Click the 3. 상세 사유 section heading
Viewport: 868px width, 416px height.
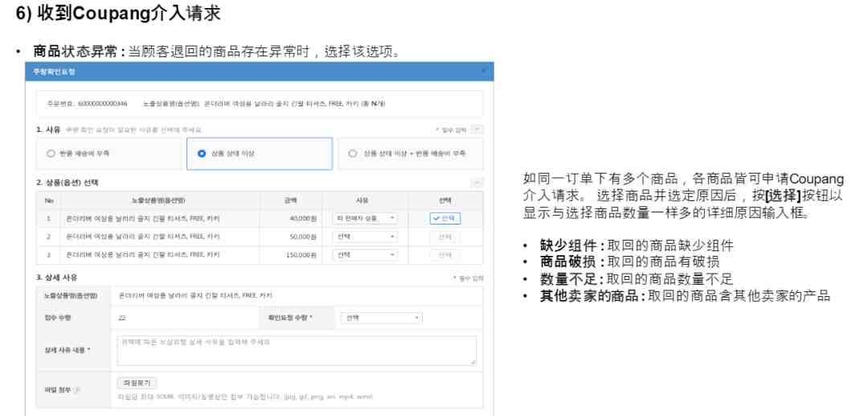[x=57, y=278]
